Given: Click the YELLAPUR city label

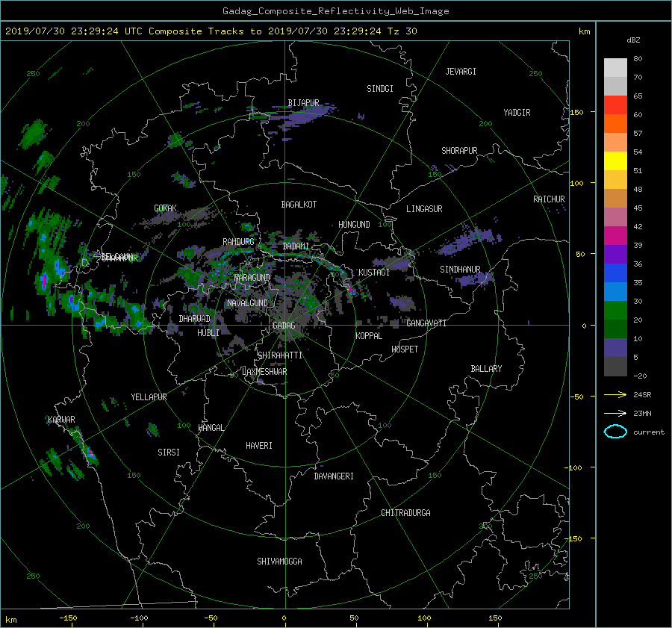Looking at the screenshot, I should pos(149,397).
